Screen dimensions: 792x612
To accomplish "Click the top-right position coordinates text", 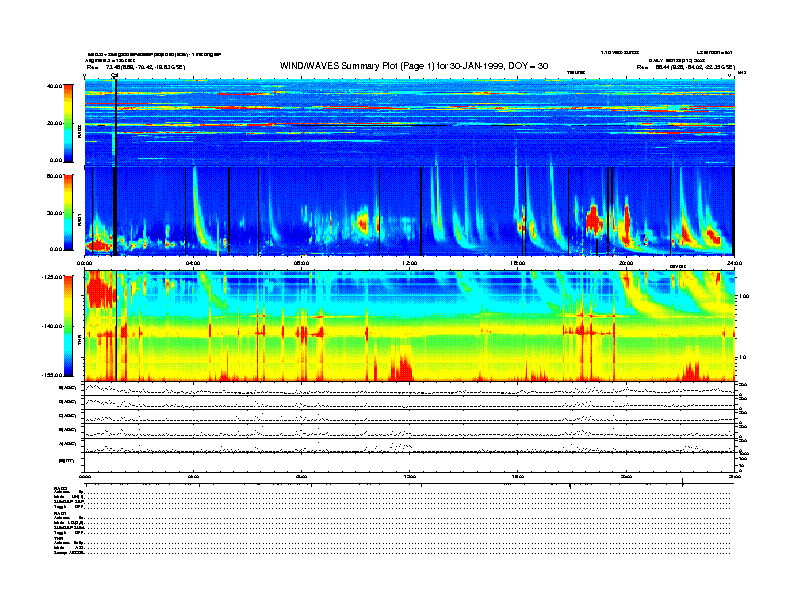I will (x=685, y=67).
